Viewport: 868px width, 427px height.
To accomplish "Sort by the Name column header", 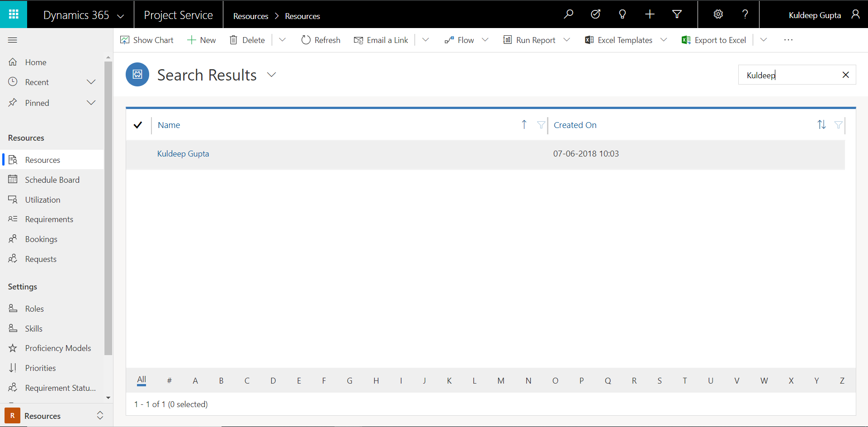I will click(169, 125).
